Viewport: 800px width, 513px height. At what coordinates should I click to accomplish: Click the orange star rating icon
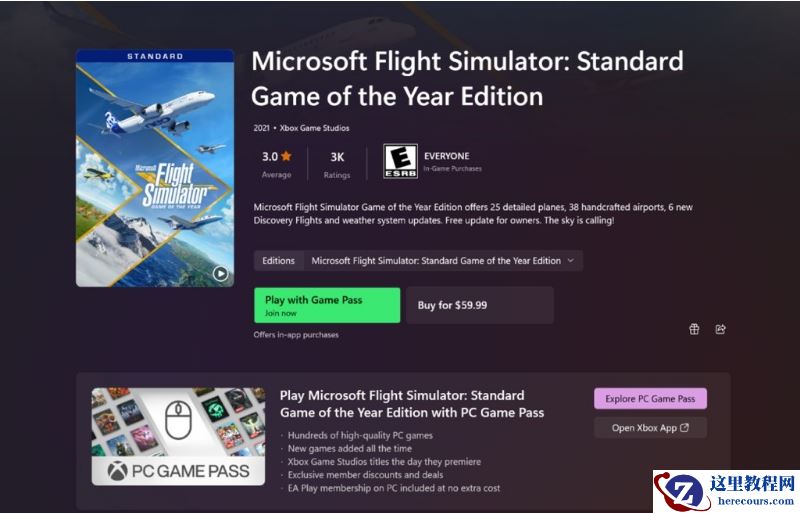(x=287, y=156)
